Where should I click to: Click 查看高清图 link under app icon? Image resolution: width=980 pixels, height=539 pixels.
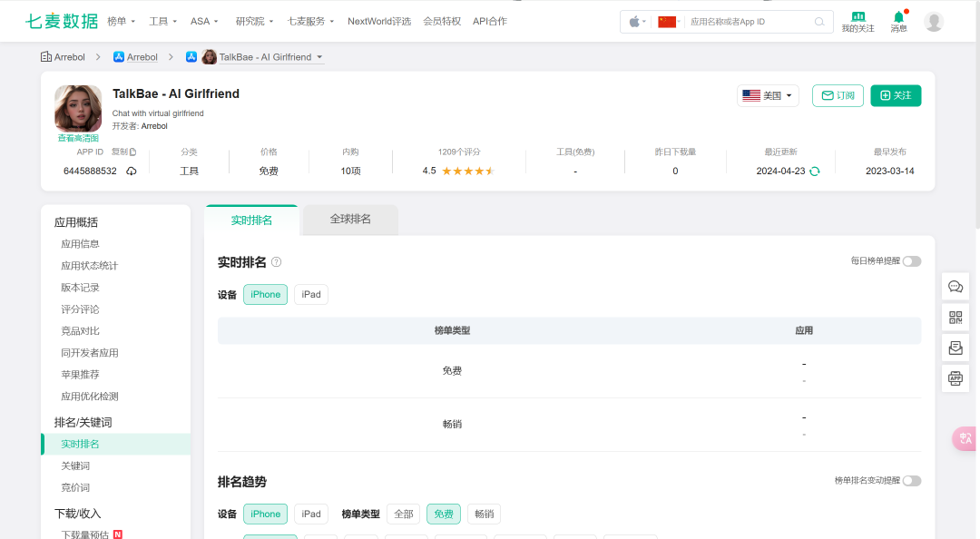(78, 138)
